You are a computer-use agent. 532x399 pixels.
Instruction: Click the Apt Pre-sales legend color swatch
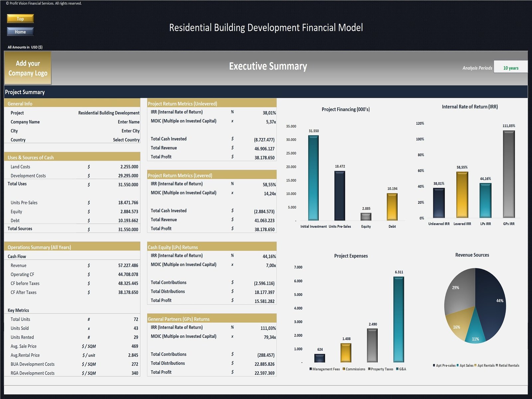(434, 365)
